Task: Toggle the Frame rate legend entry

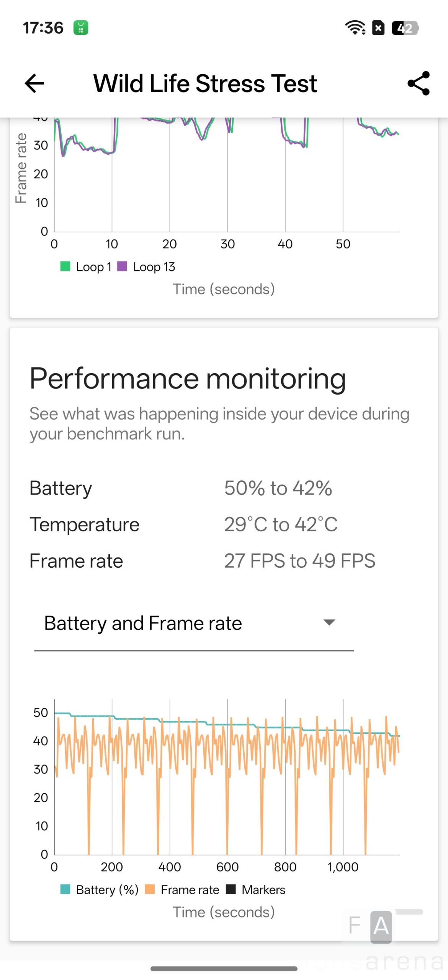Action: (182, 890)
